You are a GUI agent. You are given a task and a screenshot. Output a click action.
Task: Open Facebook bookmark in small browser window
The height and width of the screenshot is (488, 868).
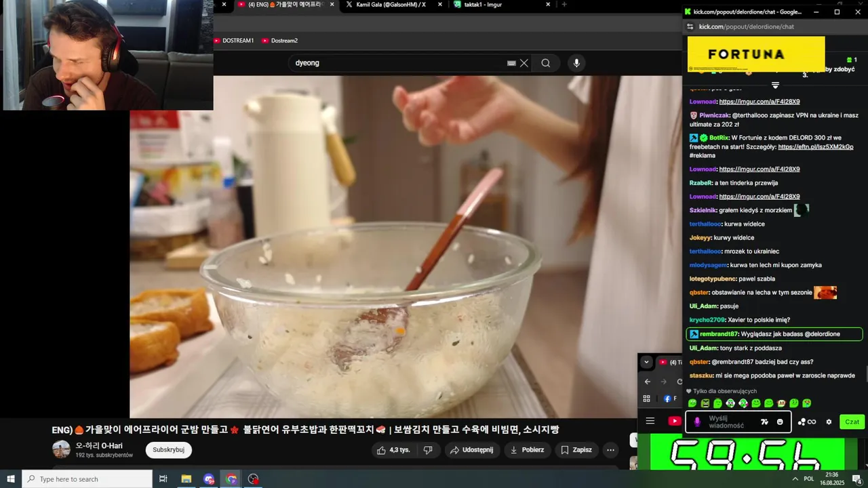pos(670,399)
